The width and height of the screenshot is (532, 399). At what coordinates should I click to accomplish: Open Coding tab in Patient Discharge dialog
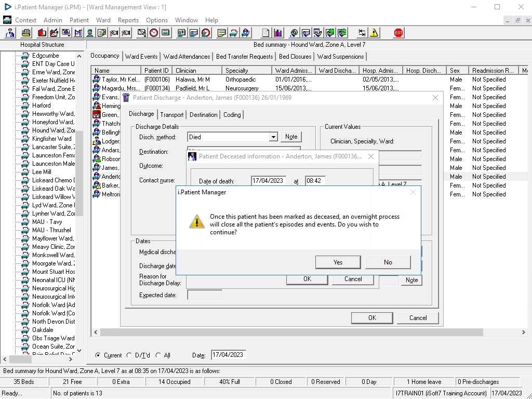click(x=232, y=115)
